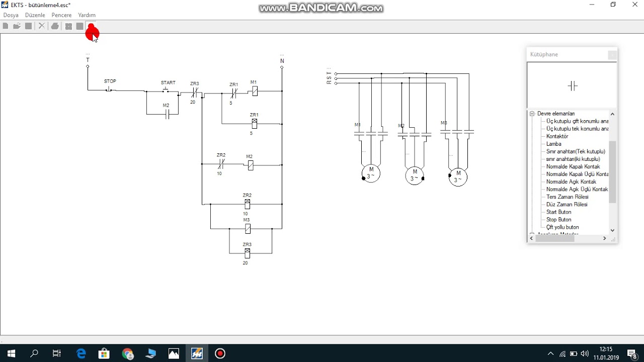Open the Pencere menu
This screenshot has width=644, height=362.
[62, 15]
